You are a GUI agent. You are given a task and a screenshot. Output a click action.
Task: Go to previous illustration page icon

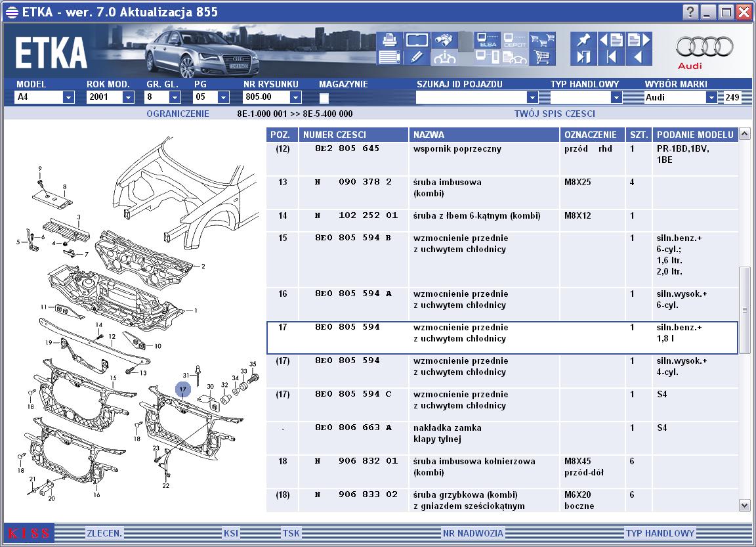click(x=611, y=39)
